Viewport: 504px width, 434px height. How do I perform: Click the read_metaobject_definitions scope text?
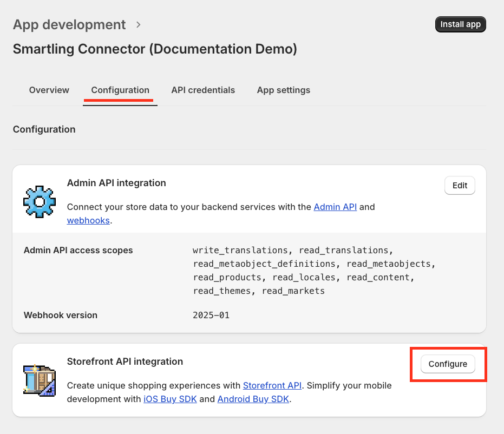(264, 264)
